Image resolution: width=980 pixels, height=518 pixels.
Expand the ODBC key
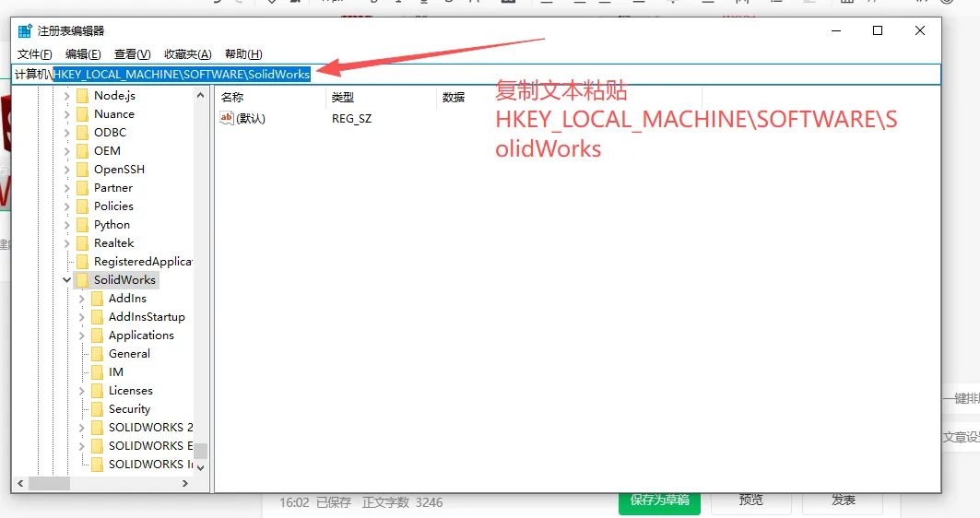pyautogui.click(x=67, y=133)
